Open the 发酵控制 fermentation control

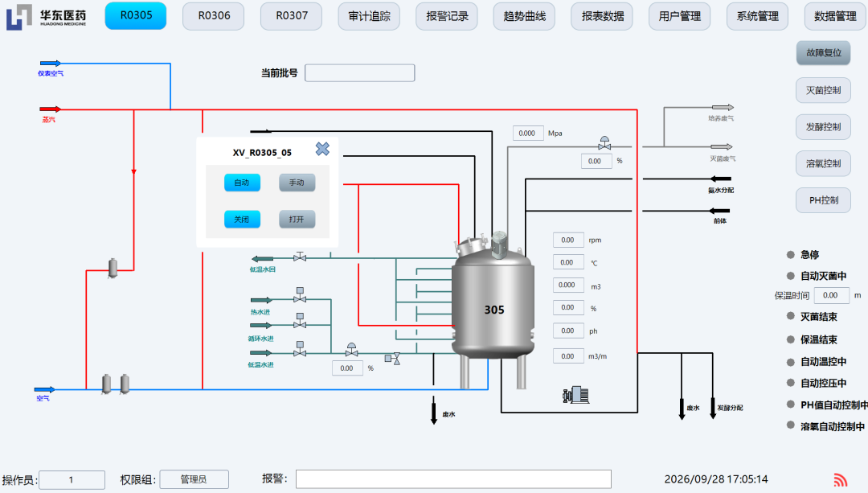pyautogui.click(x=823, y=127)
